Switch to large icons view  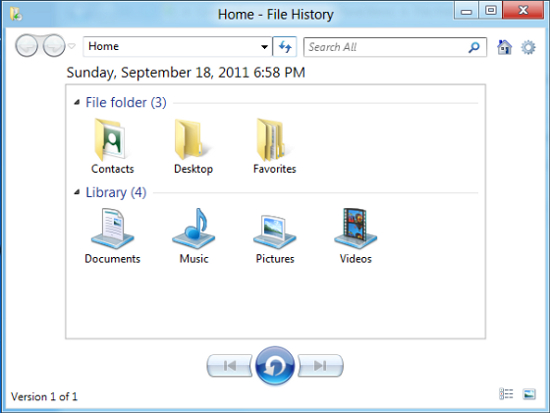point(529,394)
